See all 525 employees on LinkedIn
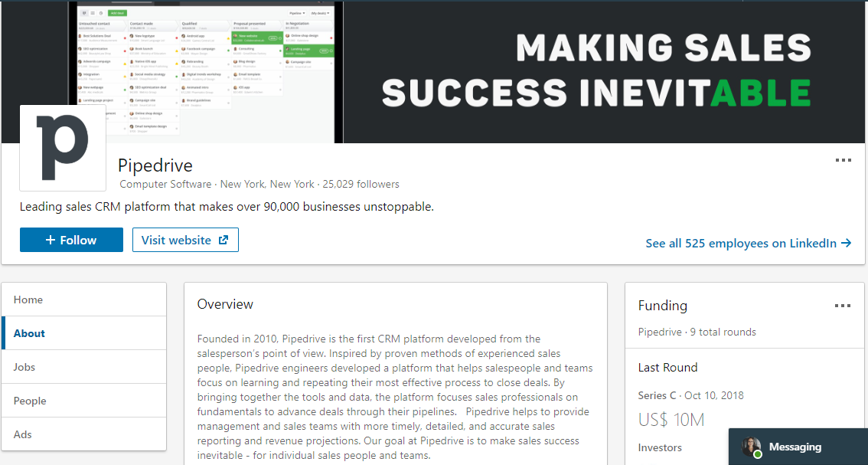Viewport: 868px width, 465px height. [x=741, y=243]
